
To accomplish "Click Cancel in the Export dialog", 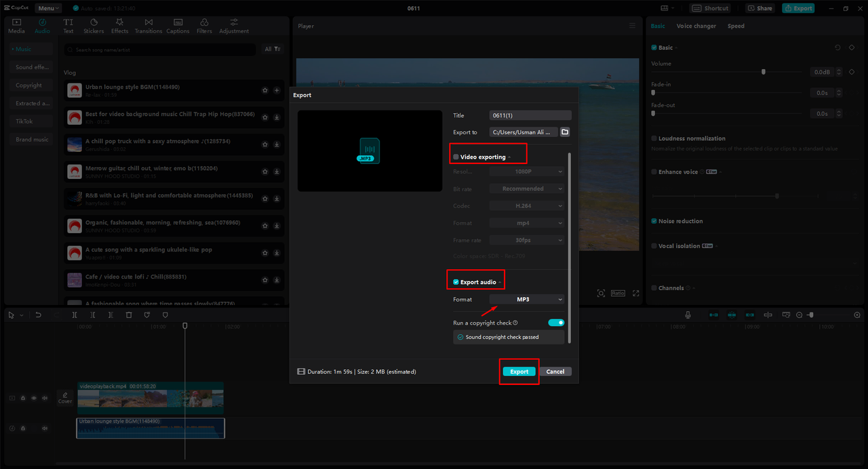I will click(x=555, y=371).
